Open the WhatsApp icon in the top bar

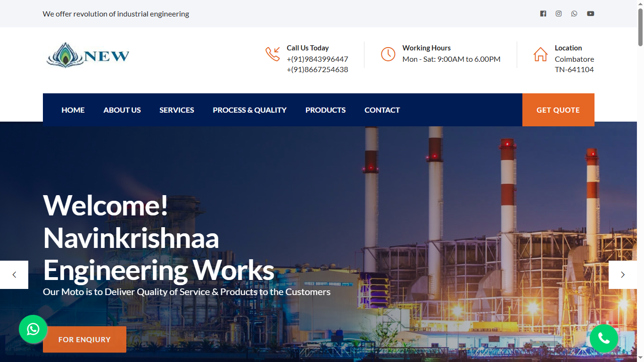574,13
